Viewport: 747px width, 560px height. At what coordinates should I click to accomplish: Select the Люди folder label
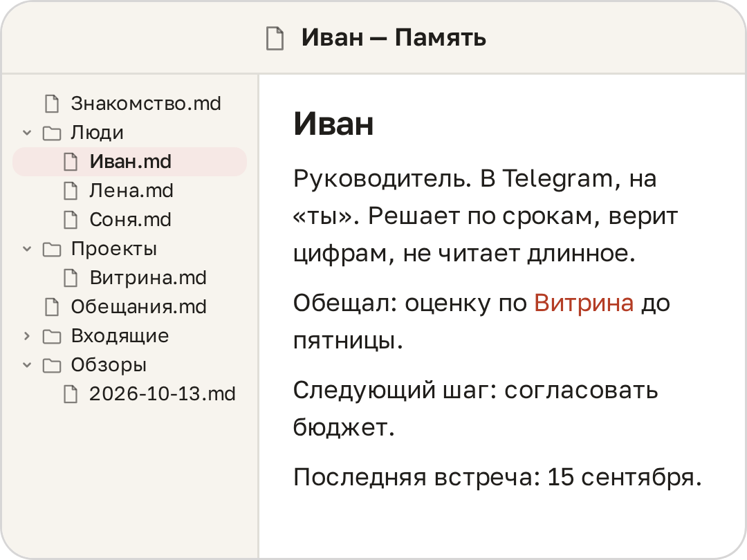click(x=98, y=132)
